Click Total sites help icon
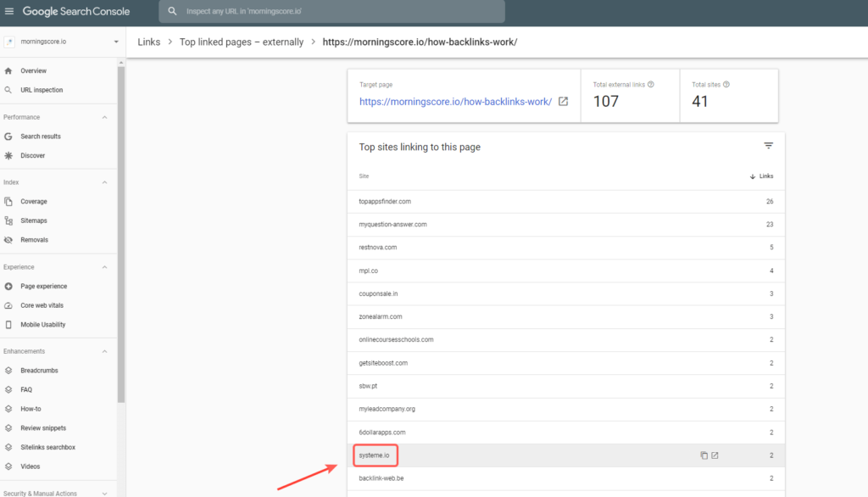The height and width of the screenshot is (497, 868). point(726,85)
